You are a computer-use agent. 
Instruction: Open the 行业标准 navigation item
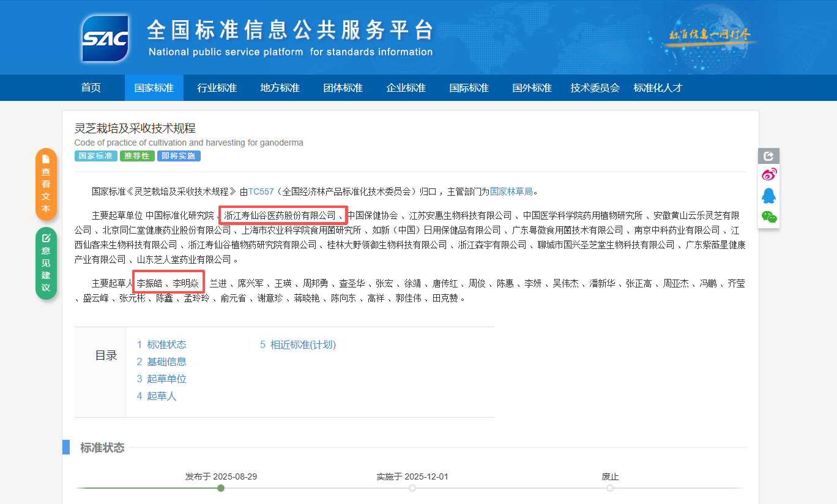pyautogui.click(x=217, y=87)
